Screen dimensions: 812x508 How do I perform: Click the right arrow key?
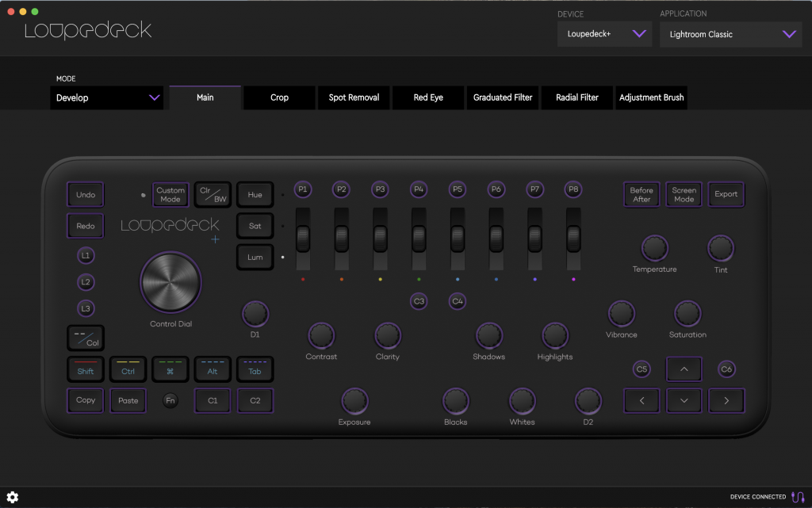click(726, 400)
